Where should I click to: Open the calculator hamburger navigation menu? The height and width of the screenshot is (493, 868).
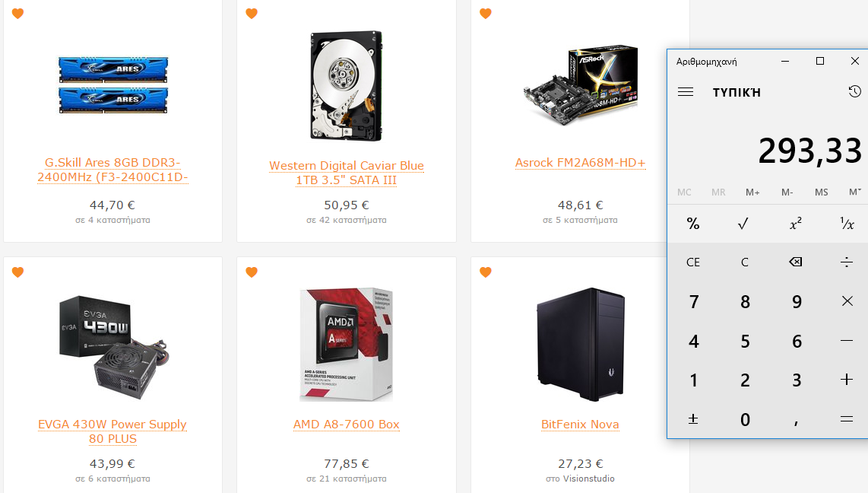(x=686, y=92)
